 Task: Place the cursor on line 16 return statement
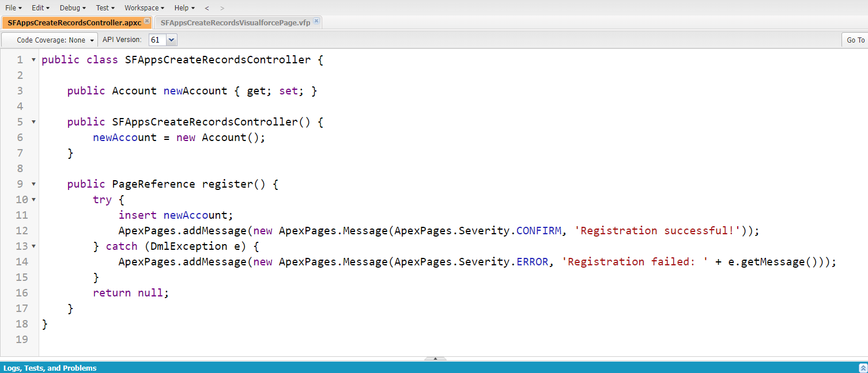[x=130, y=292]
